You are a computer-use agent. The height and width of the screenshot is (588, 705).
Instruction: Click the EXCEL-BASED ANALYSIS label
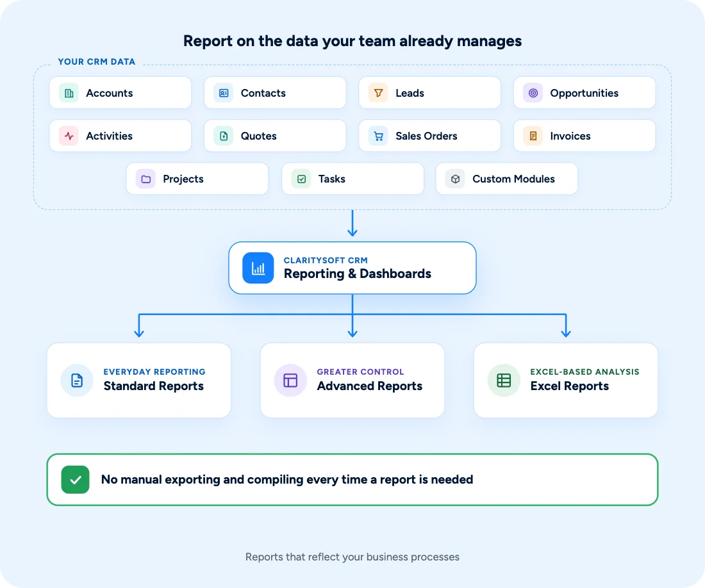[585, 372]
